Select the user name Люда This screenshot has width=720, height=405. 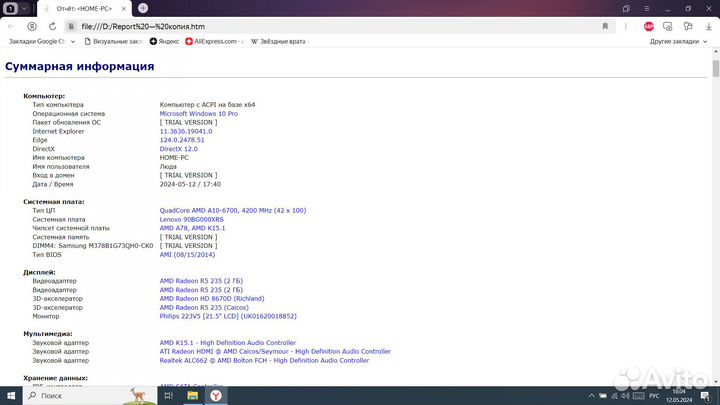click(168, 167)
